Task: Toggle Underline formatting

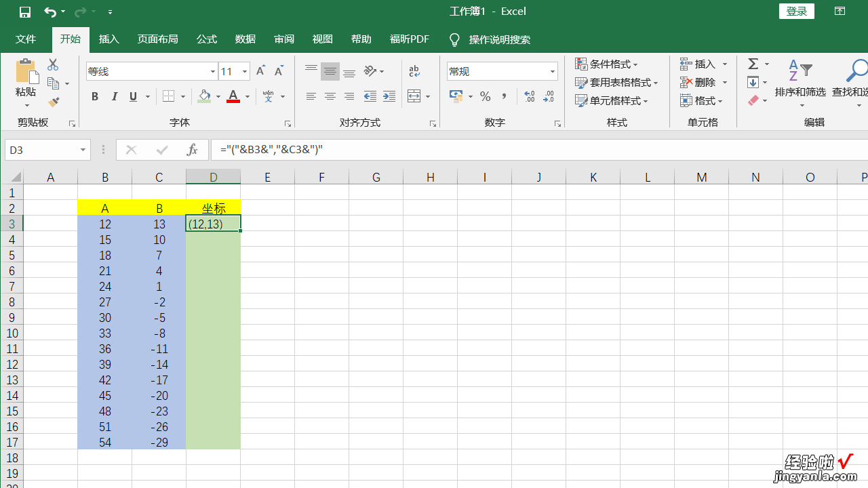Action: tap(133, 97)
